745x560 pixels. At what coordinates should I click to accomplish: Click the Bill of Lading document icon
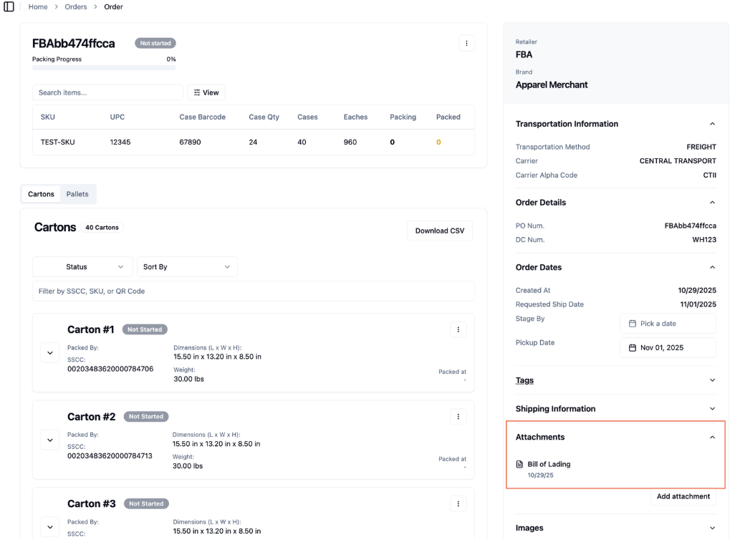click(x=520, y=464)
